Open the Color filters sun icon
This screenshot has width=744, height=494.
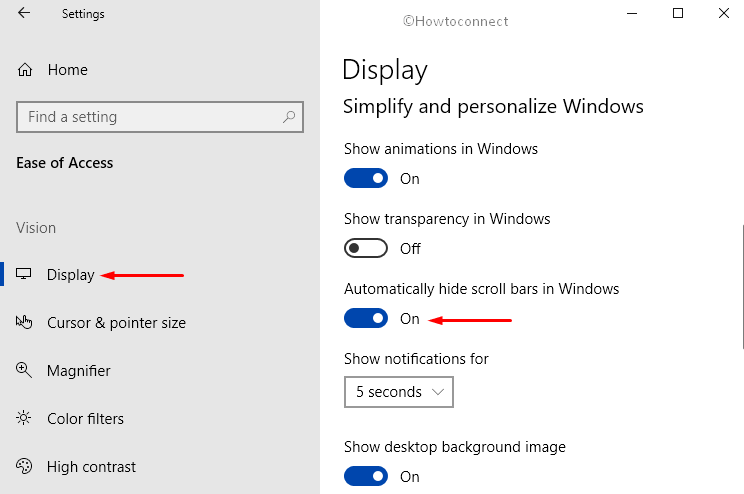[x=24, y=418]
